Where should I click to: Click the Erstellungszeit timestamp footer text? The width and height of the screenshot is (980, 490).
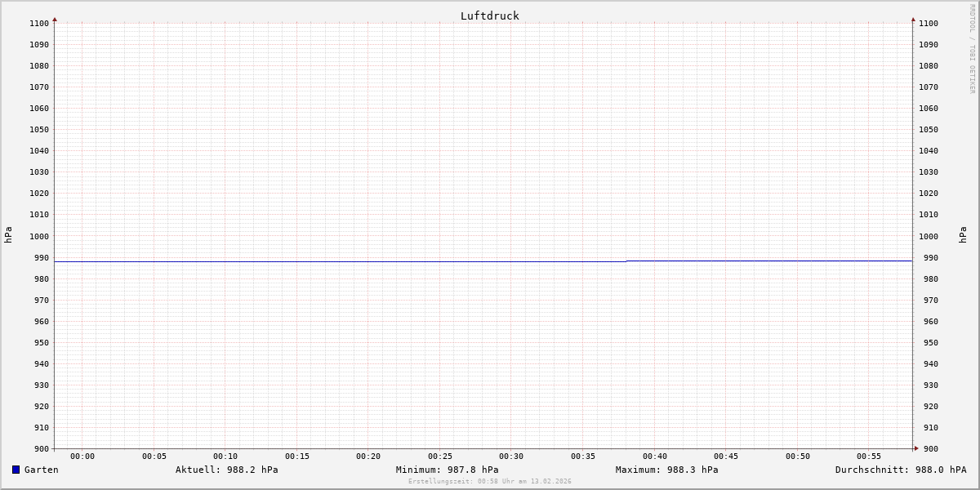[x=489, y=481]
